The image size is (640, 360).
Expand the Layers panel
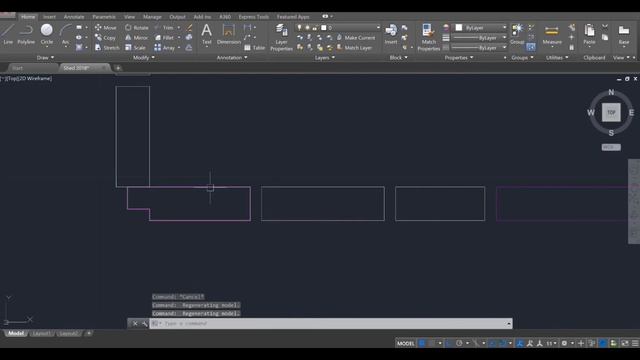[x=325, y=58]
